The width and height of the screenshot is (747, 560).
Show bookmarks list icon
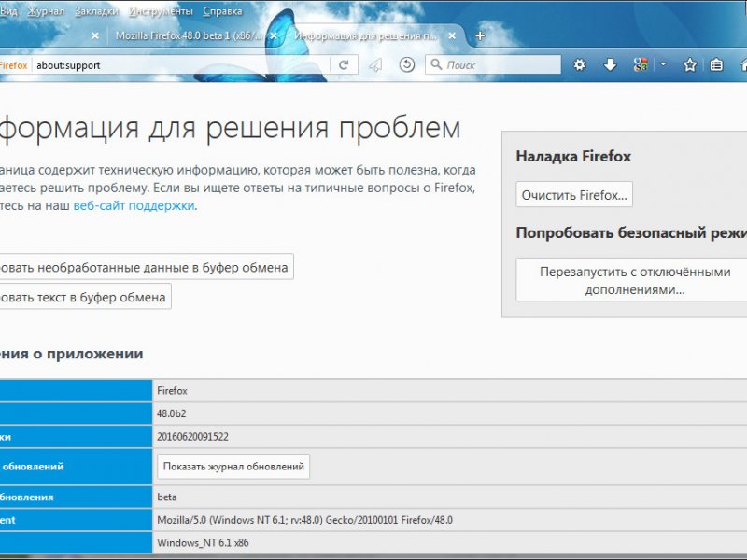click(x=716, y=64)
